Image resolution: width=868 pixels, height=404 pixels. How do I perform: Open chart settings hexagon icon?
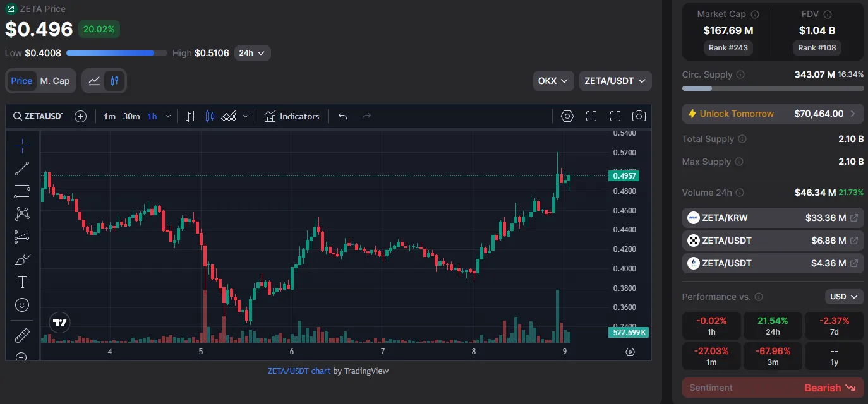[x=567, y=116]
